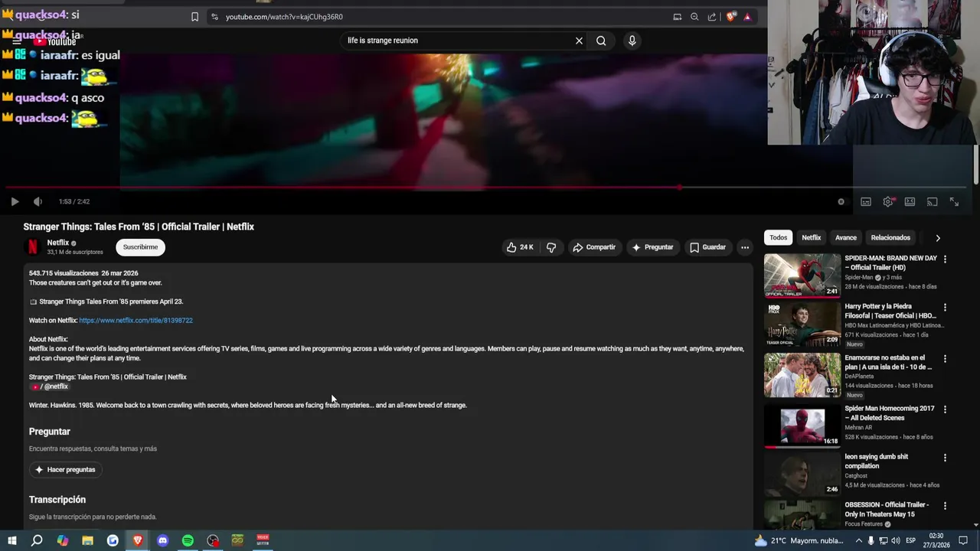Open the player settings gear
Viewport: 980px width, 551px height.
pyautogui.click(x=888, y=201)
